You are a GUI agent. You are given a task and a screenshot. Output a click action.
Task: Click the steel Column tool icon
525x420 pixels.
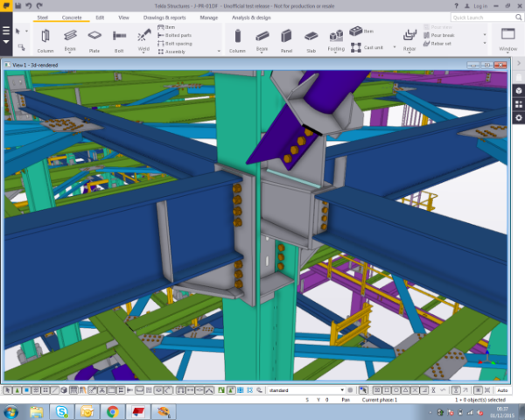[x=45, y=38]
